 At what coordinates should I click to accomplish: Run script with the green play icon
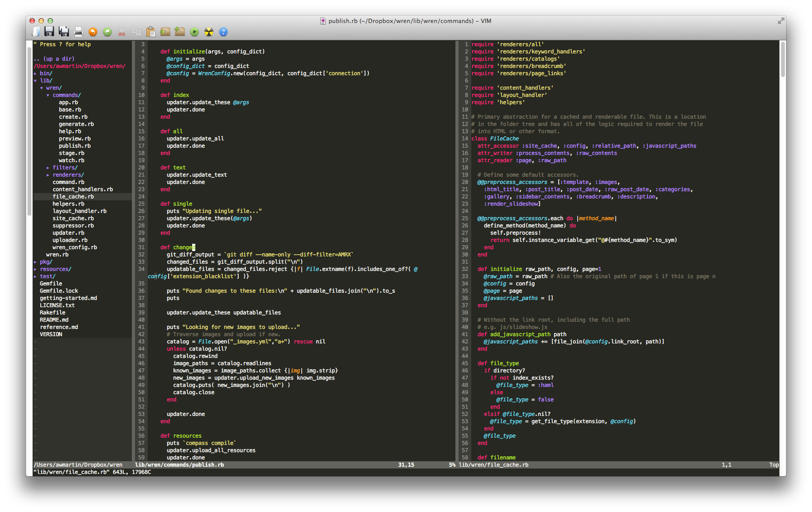[x=194, y=32]
